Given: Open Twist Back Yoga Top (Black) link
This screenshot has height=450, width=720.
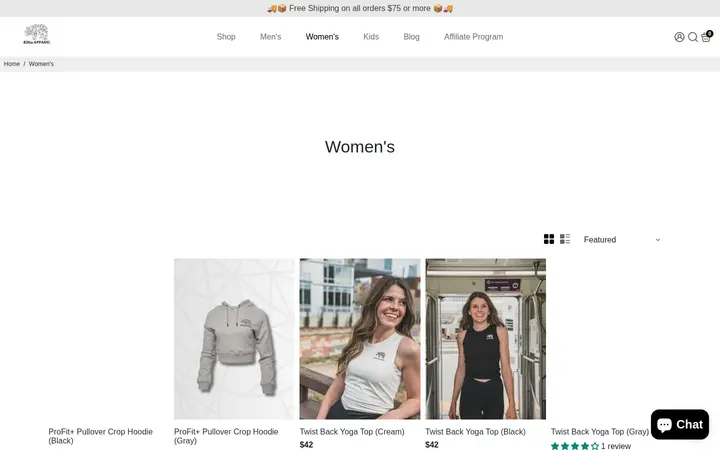Looking at the screenshot, I should tap(475, 432).
